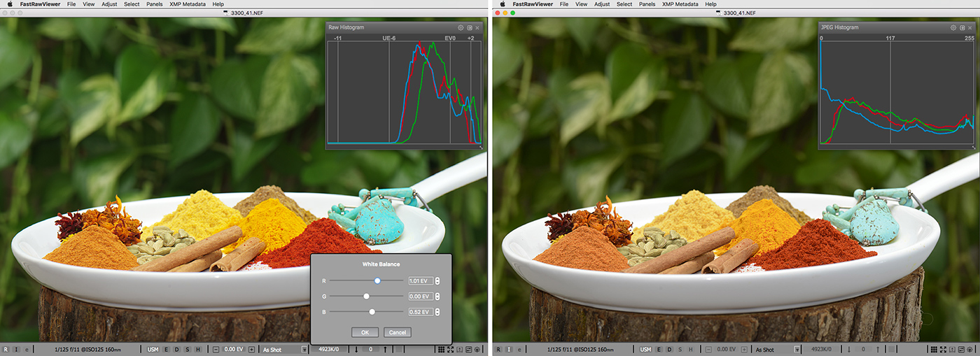Open As Shot preset dropdown in JPEG Histogram window
980x356 pixels.
797,349
